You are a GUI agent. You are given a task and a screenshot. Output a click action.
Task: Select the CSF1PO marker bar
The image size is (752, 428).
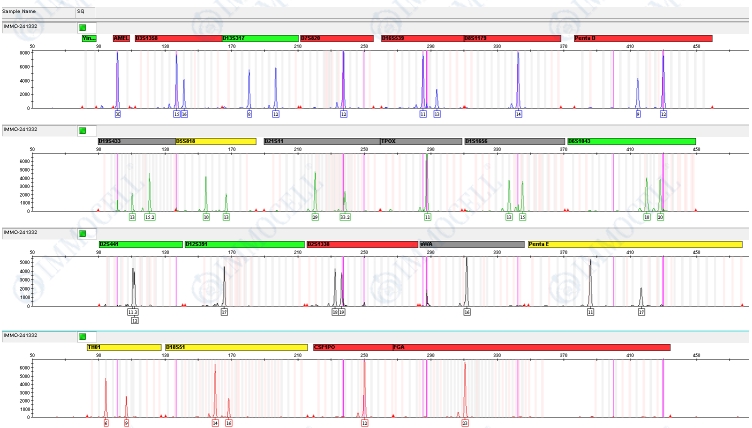click(353, 347)
